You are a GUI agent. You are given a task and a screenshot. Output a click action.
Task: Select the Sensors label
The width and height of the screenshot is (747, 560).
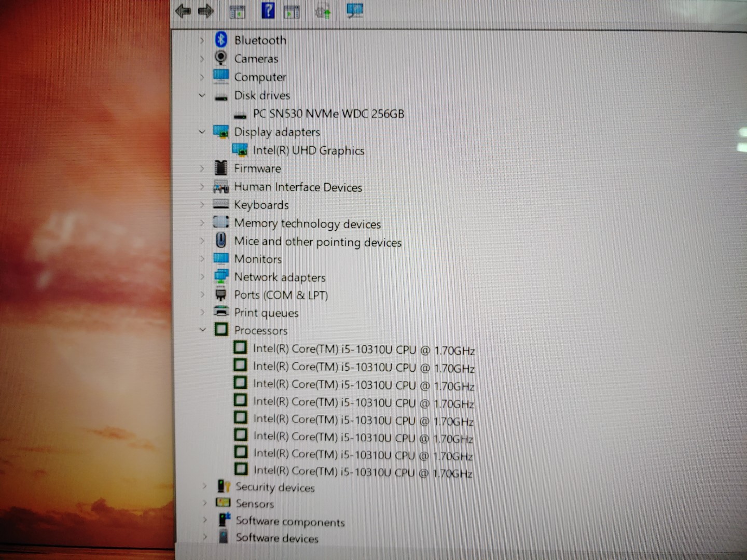coord(255,503)
